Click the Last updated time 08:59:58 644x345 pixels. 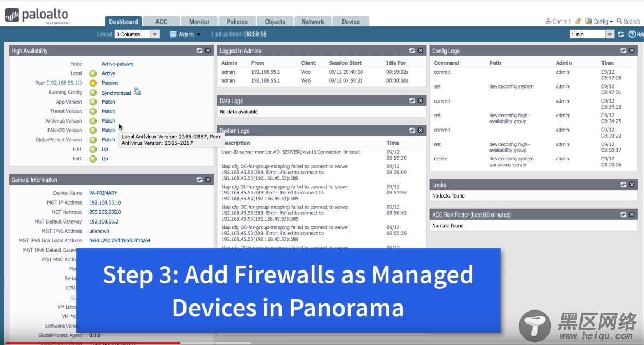coord(256,34)
